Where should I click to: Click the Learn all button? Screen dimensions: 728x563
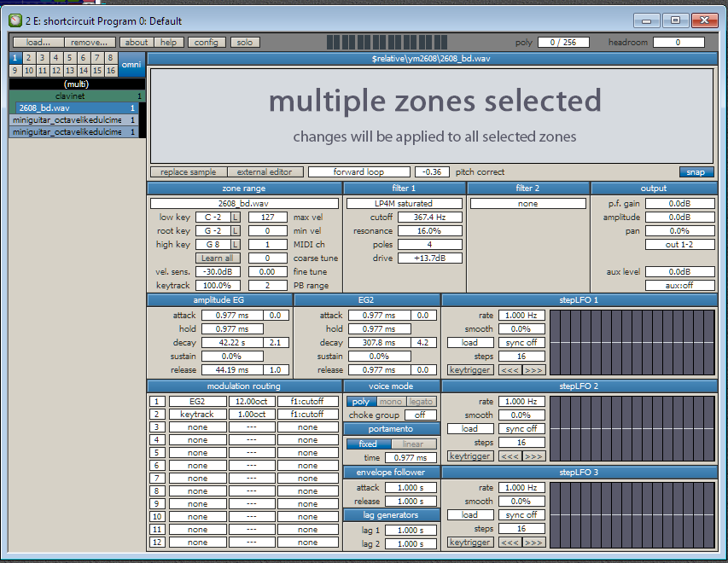[218, 258]
